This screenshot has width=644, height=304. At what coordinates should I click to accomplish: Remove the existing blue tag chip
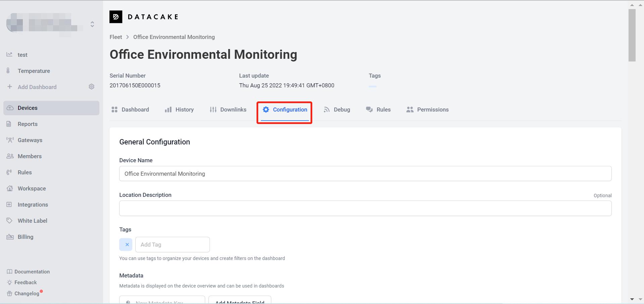127,245
